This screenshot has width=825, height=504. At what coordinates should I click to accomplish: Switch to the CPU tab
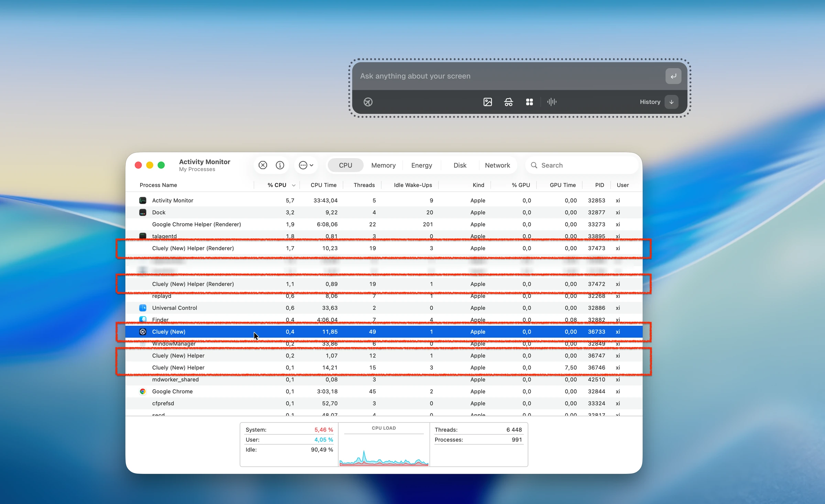345,165
